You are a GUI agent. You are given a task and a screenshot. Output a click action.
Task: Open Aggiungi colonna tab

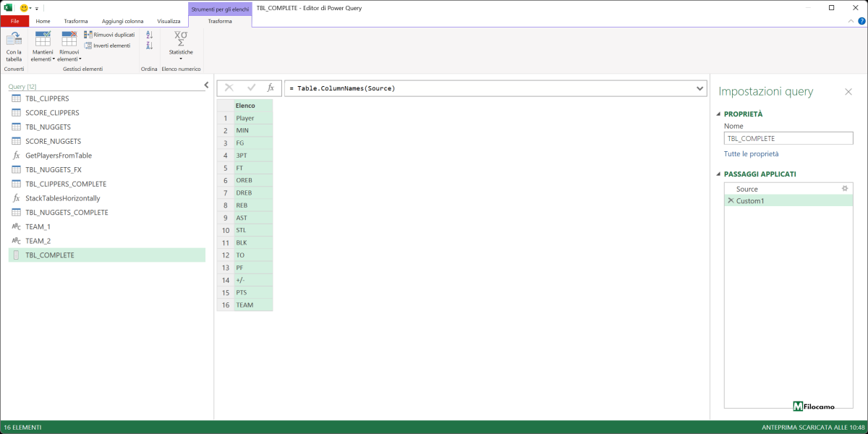coord(123,22)
